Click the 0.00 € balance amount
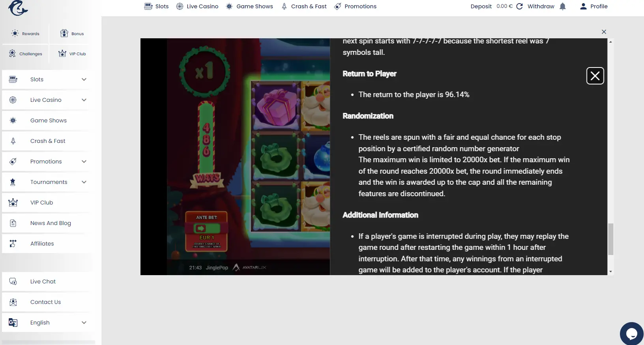 pyautogui.click(x=504, y=6)
